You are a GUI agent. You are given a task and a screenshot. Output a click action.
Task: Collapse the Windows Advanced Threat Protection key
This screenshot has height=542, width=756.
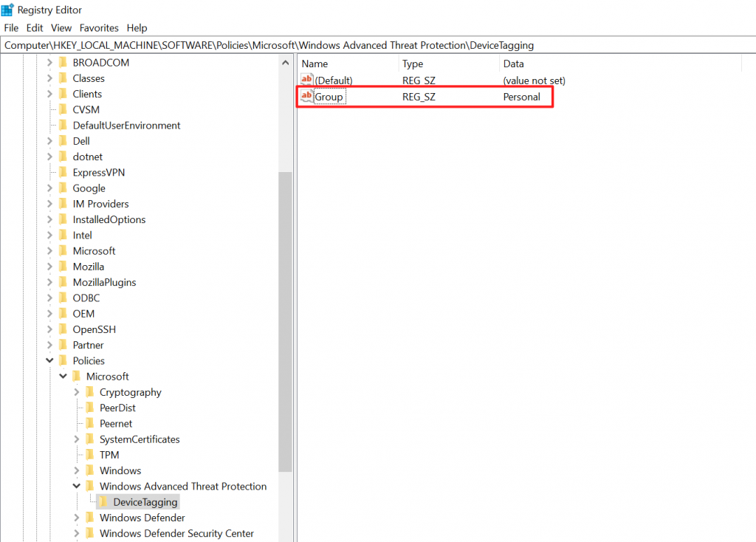coord(76,486)
